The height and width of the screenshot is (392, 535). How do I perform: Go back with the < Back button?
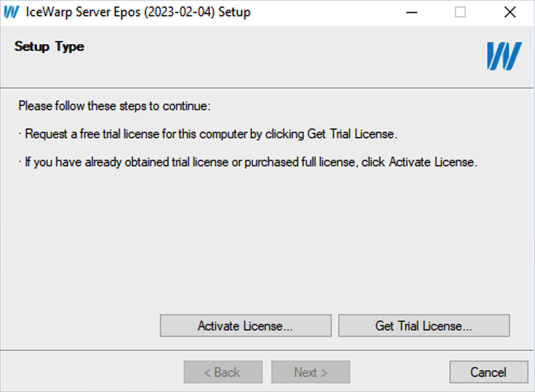click(x=223, y=372)
